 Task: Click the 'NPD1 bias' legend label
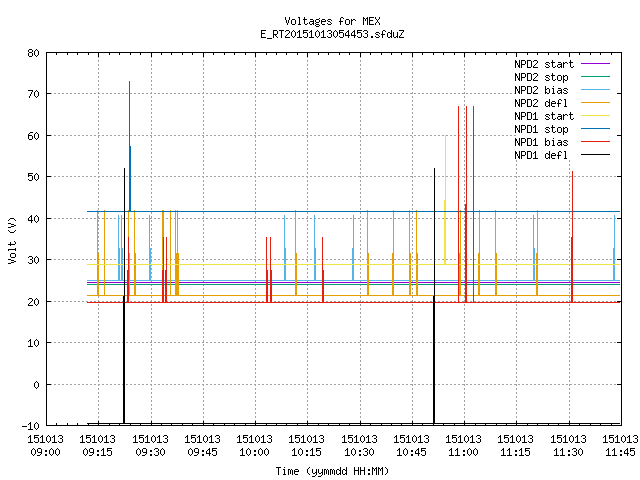(541, 142)
